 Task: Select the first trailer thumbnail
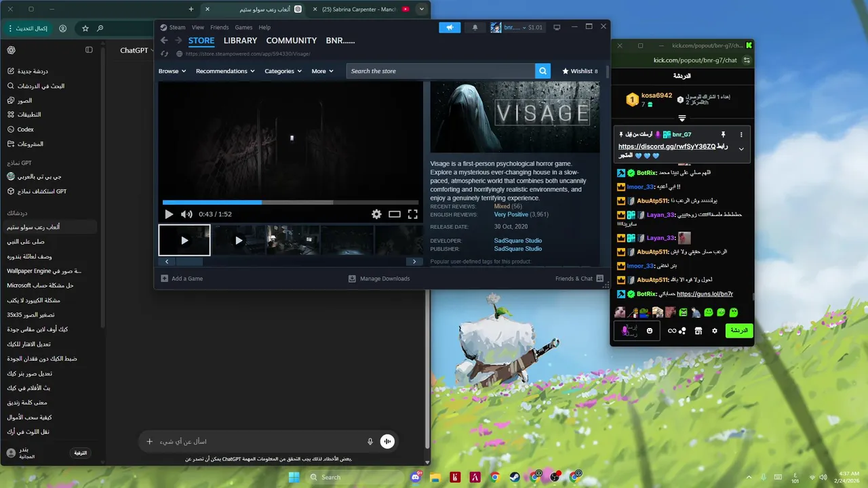tap(184, 240)
